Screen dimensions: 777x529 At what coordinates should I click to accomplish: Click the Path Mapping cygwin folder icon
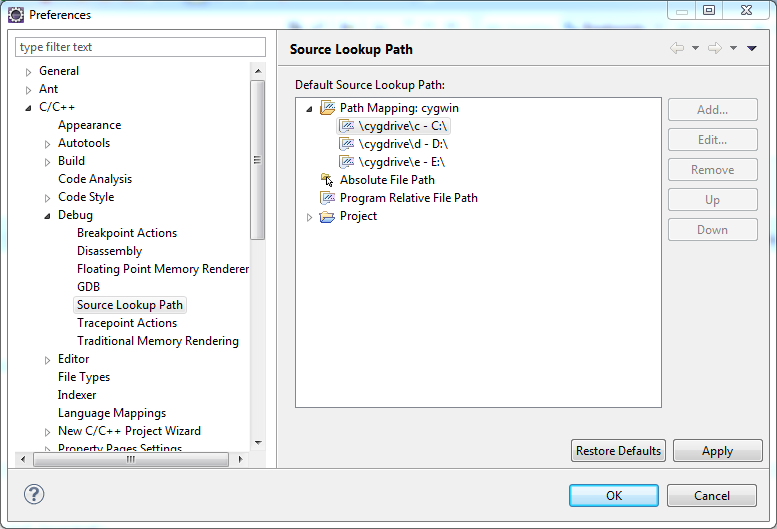pyautogui.click(x=327, y=108)
